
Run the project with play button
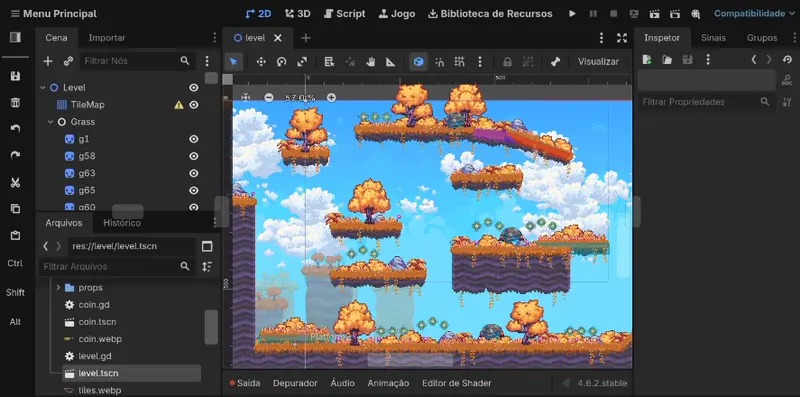tap(572, 14)
